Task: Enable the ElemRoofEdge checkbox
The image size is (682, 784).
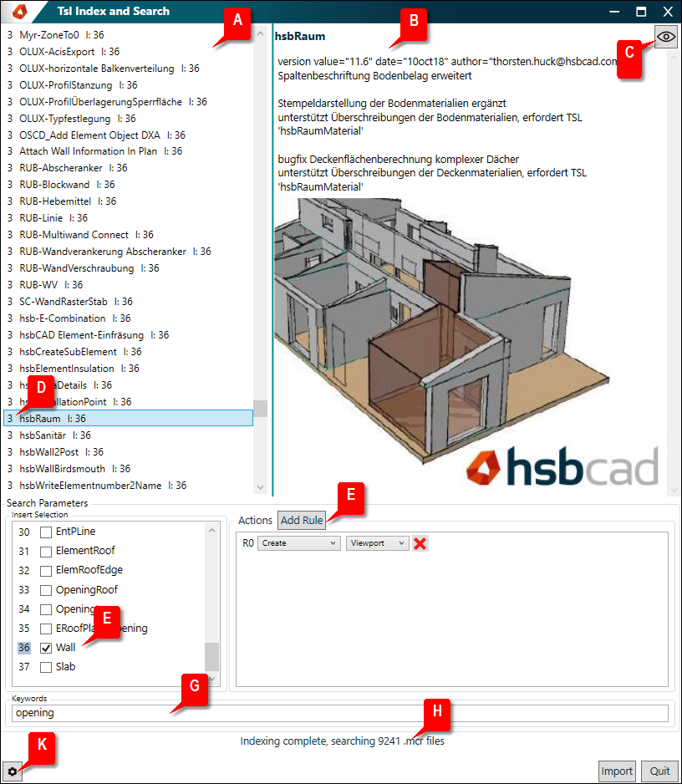Action: [46, 571]
